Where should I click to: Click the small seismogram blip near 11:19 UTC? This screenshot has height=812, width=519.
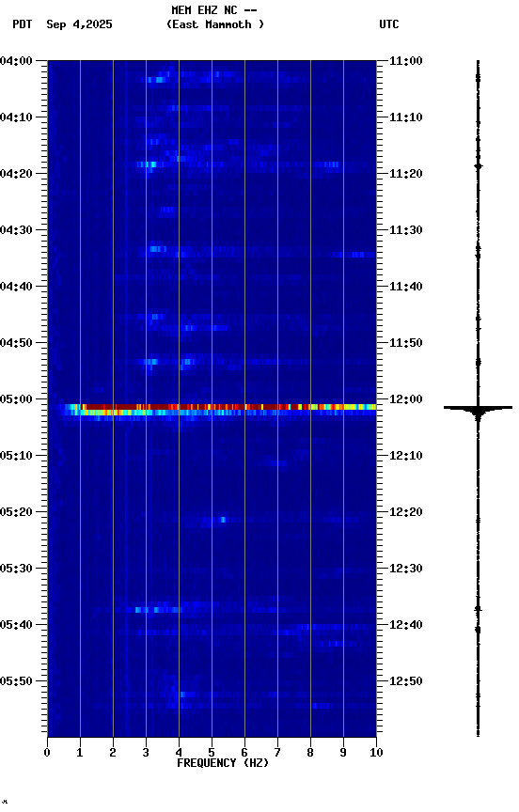tap(478, 166)
